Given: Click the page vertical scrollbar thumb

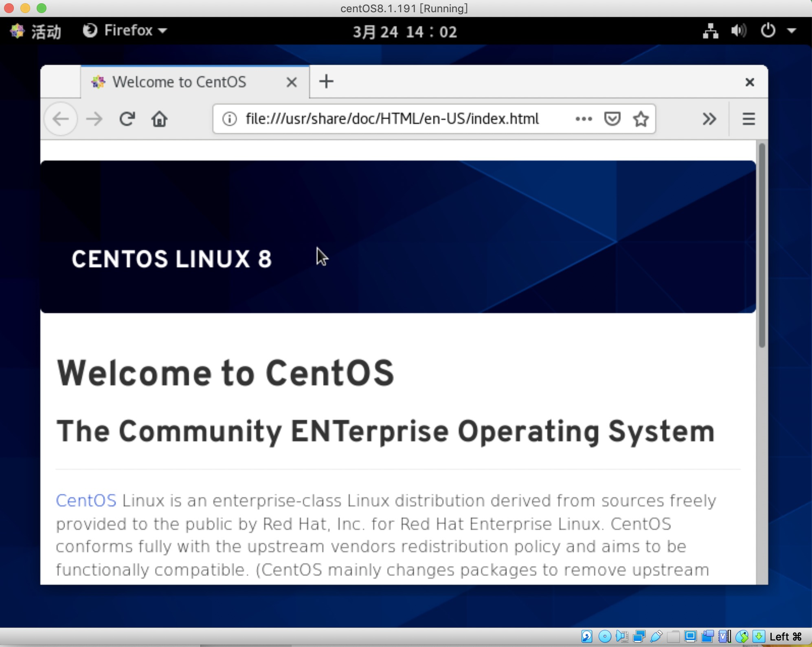Looking at the screenshot, I should tap(762, 244).
